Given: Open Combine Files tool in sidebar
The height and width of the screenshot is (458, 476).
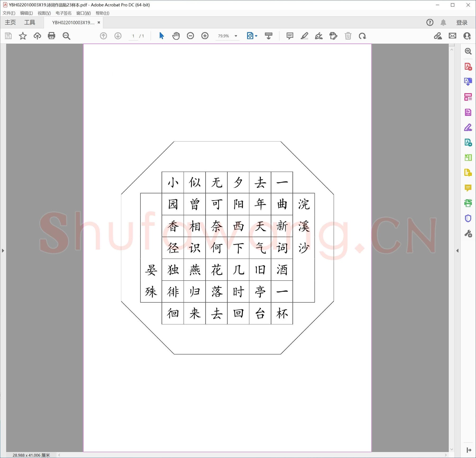Looking at the screenshot, I should pyautogui.click(x=468, y=143).
